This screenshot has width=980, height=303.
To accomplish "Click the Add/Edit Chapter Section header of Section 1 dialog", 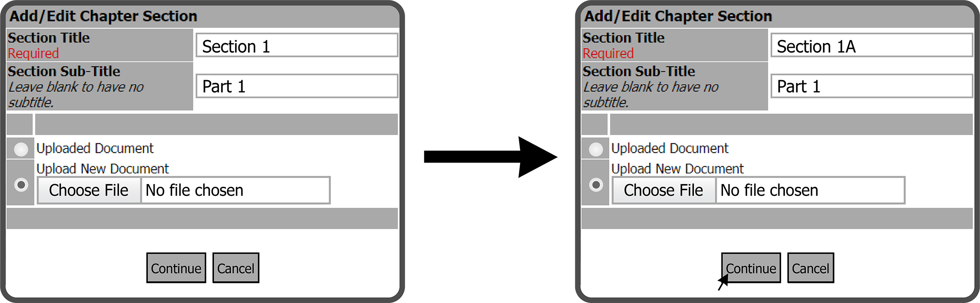I will (104, 16).
